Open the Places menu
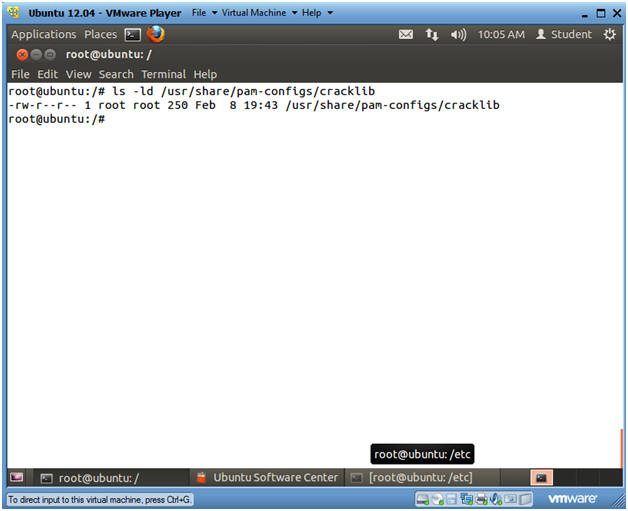Screen dimensions: 628x511 (101, 34)
